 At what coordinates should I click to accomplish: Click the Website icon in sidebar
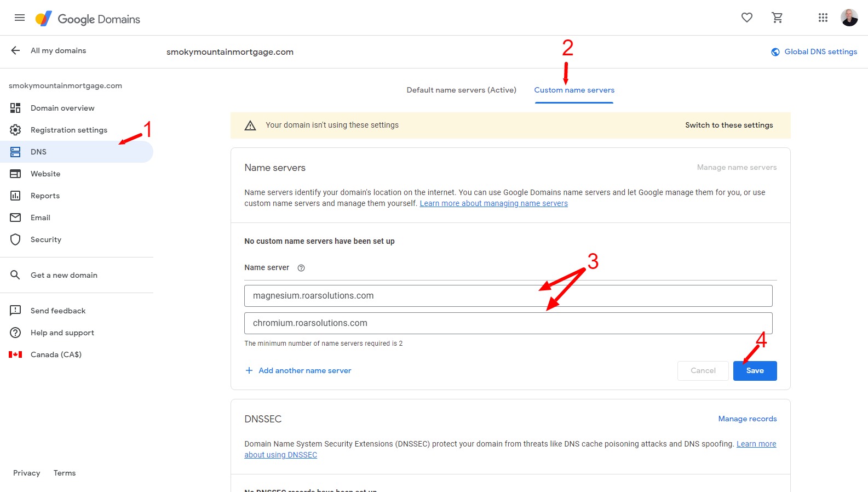[x=15, y=174]
